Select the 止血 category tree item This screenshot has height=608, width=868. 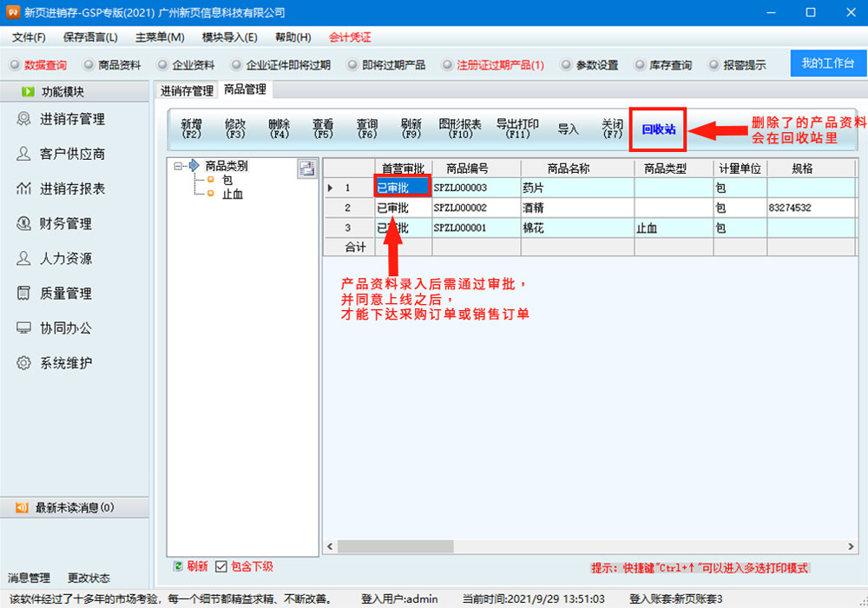(232, 194)
